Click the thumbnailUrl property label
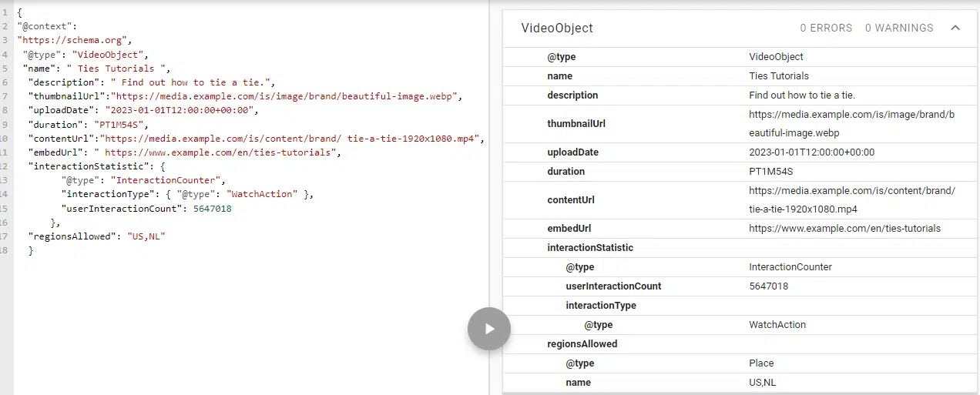Viewport: 980px width, 395px height. pos(576,124)
